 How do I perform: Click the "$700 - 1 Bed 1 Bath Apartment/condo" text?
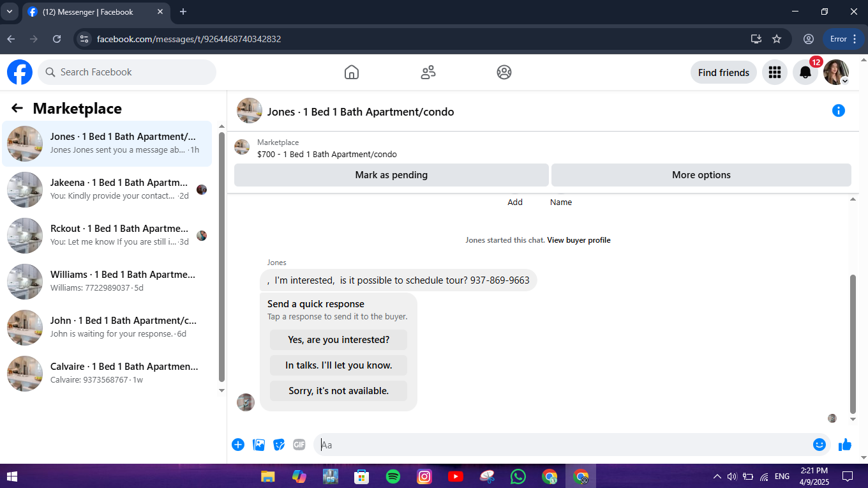[327, 154]
